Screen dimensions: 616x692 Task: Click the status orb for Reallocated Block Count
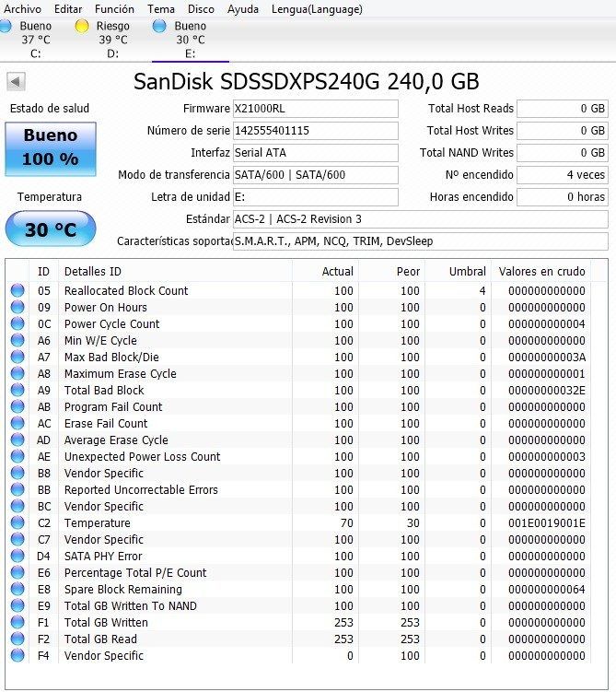tap(17, 291)
